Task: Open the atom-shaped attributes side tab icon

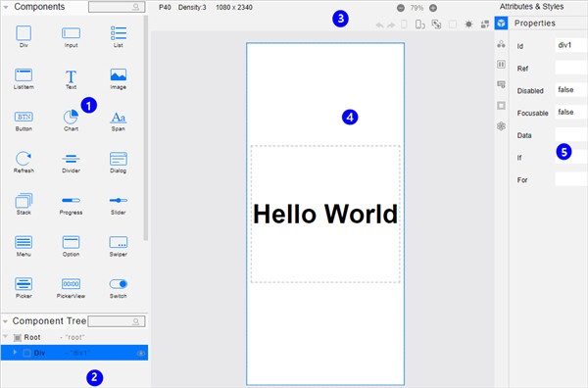Action: pos(501,126)
